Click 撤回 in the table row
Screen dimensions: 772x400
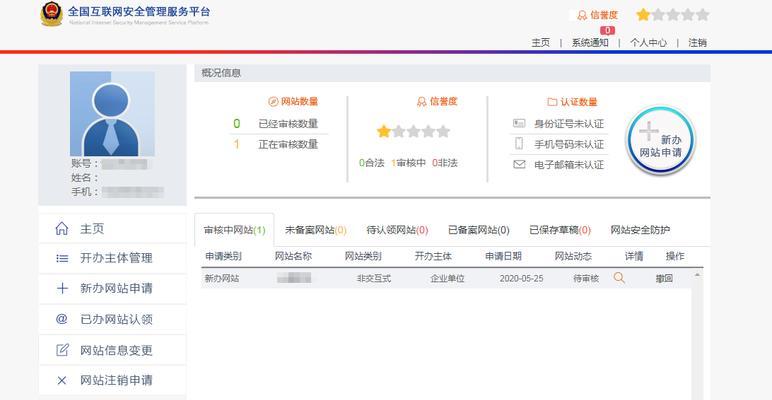pos(664,278)
